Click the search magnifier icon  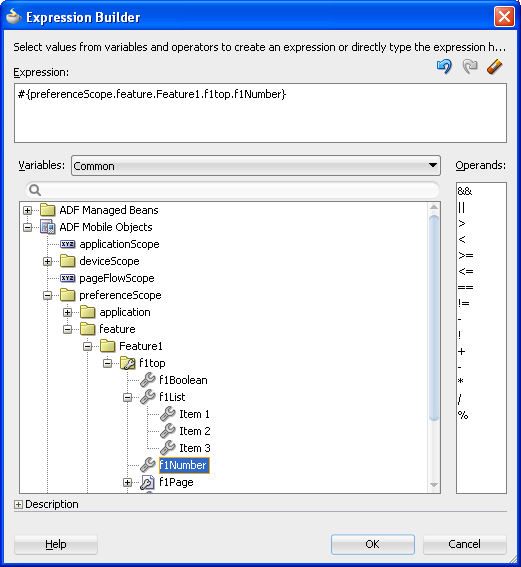pos(35,190)
